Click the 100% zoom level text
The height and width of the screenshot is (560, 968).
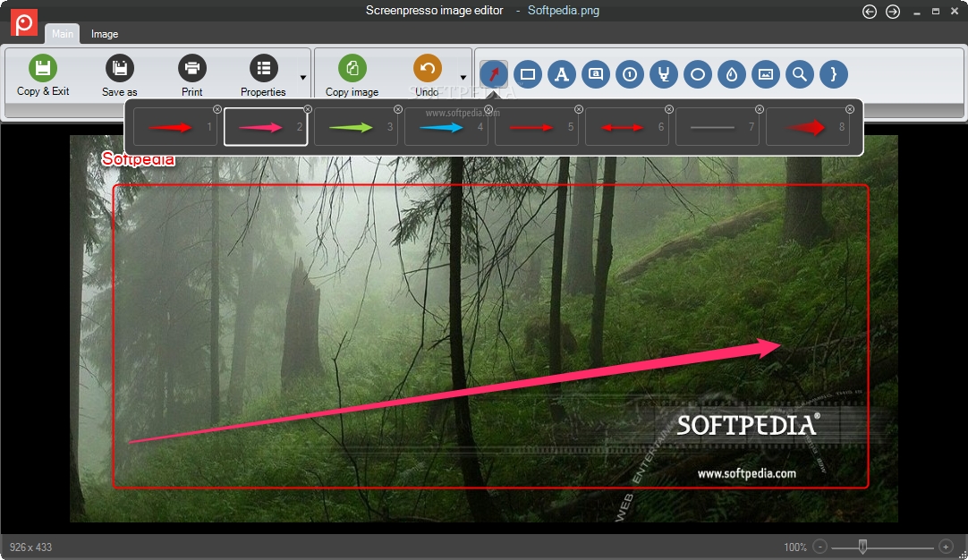click(x=795, y=547)
